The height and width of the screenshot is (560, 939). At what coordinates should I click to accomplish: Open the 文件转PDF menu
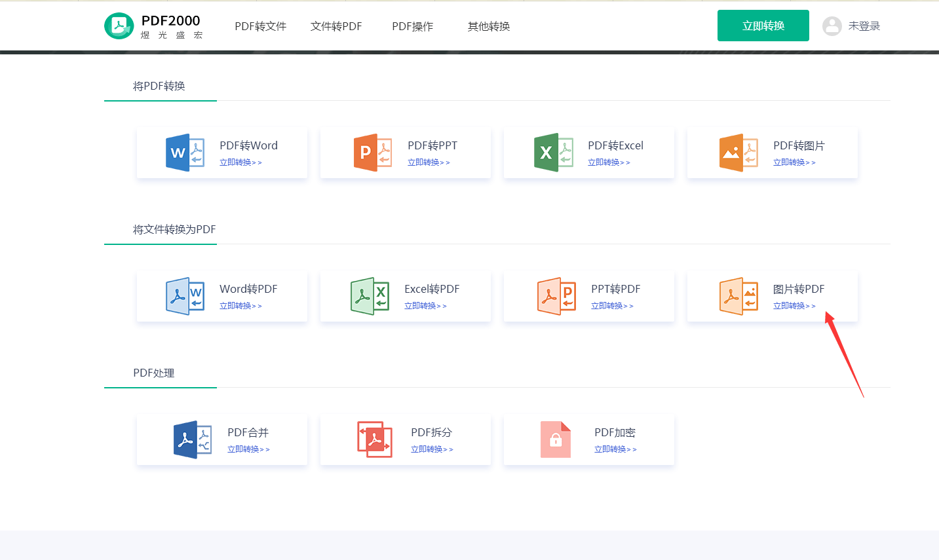tap(336, 26)
